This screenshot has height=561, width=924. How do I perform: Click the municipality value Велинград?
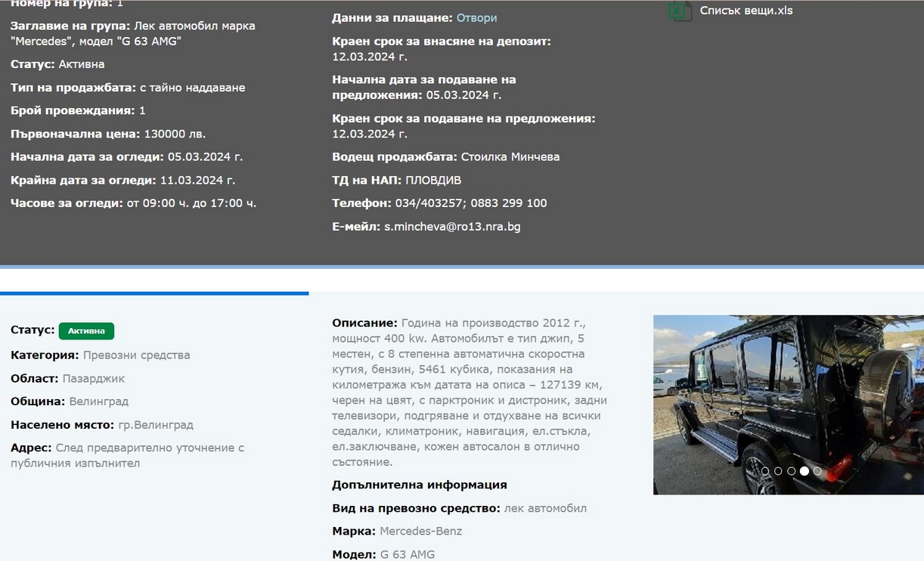99,401
